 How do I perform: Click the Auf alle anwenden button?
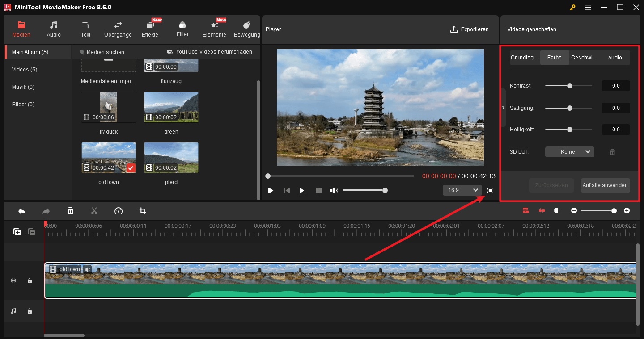606,185
